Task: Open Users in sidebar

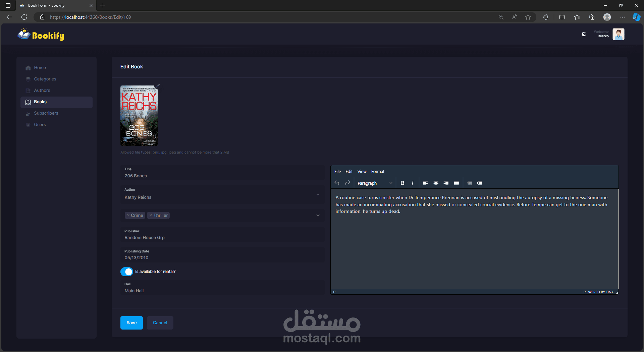Action: point(56,125)
